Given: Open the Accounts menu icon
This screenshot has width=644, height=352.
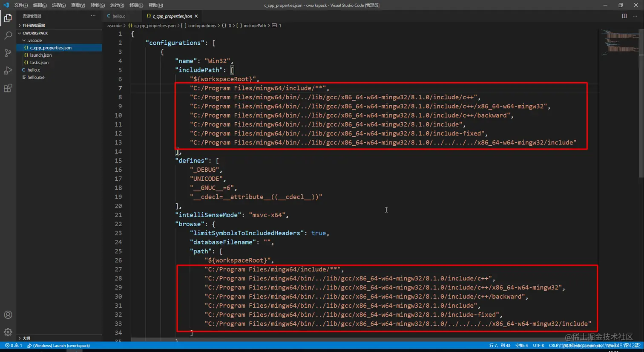Looking at the screenshot, I should pyautogui.click(x=8, y=315).
